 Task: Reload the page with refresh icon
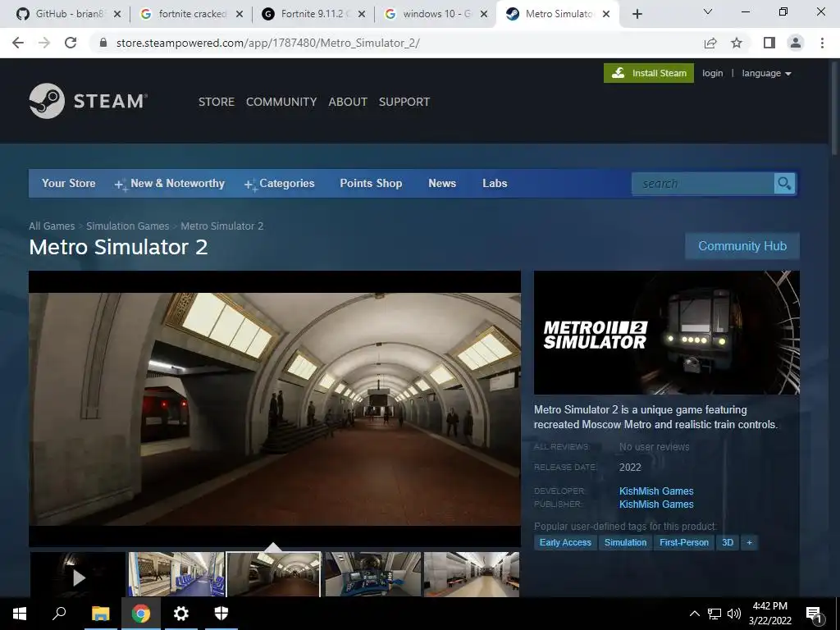click(71, 43)
